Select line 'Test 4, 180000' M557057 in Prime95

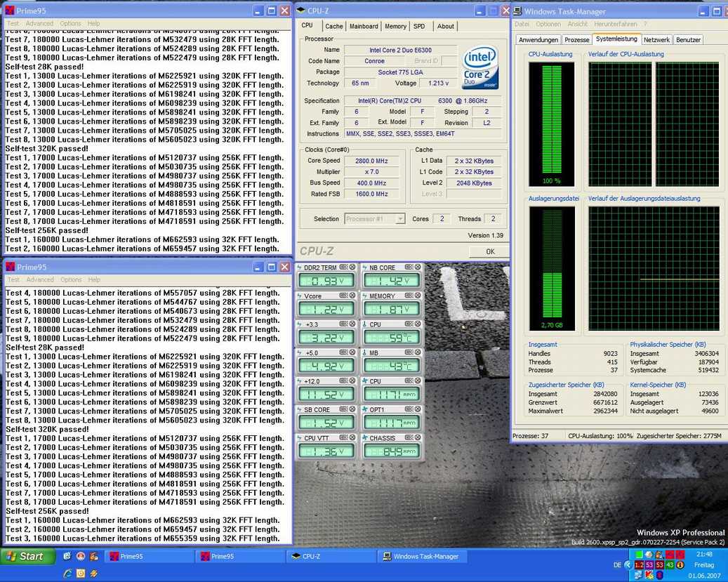pos(143,293)
